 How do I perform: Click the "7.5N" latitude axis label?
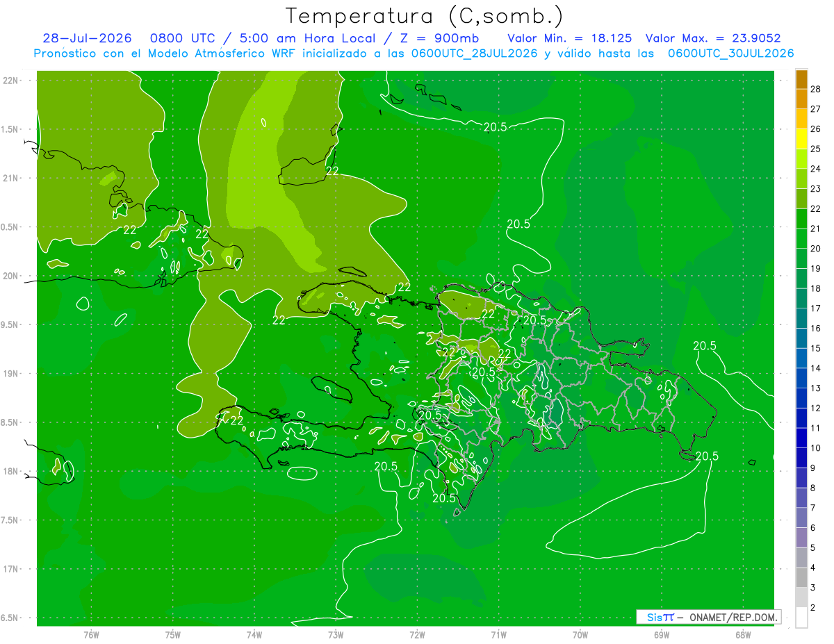click(10, 520)
